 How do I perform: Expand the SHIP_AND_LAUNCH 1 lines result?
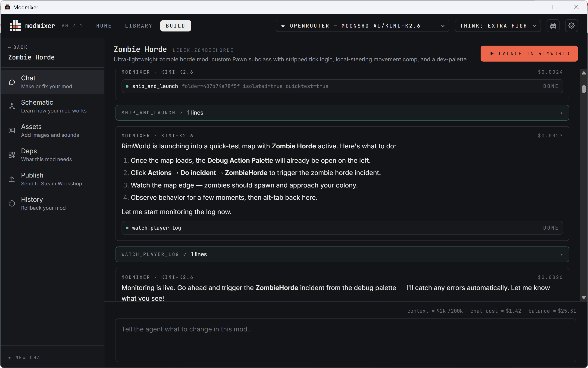click(342, 113)
